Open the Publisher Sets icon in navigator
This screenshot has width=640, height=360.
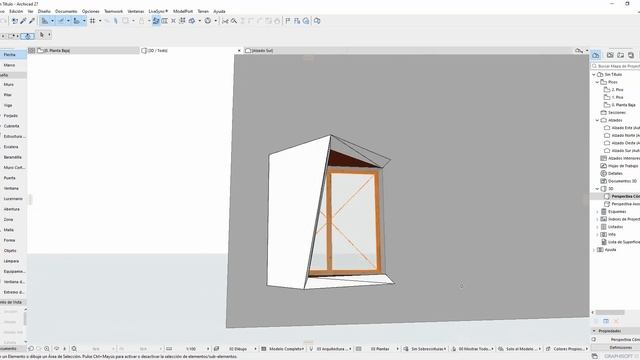631,55
